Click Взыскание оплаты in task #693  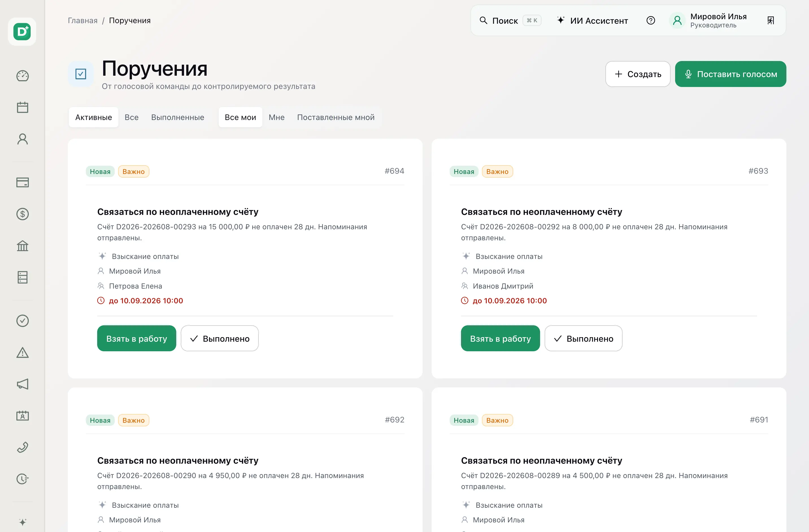[509, 256]
